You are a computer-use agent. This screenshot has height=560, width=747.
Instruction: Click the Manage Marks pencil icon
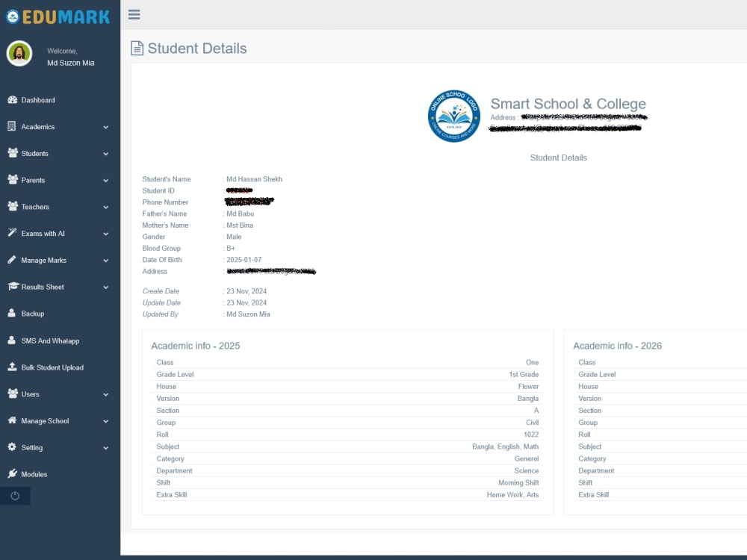point(12,260)
